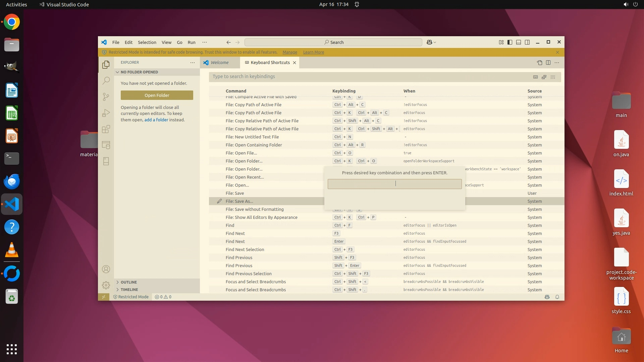Expand the OUTLINE section

tap(129, 282)
